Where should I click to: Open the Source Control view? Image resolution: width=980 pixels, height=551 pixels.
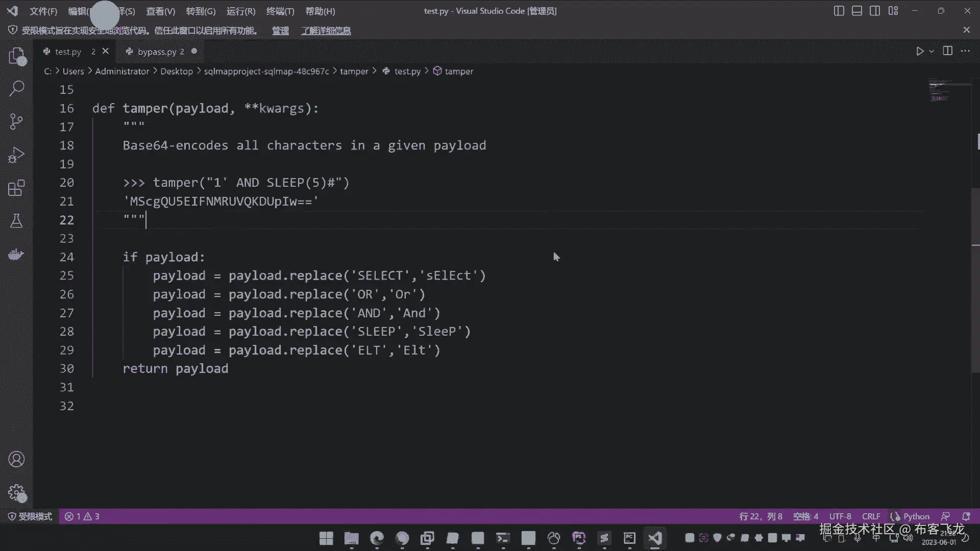coord(16,122)
